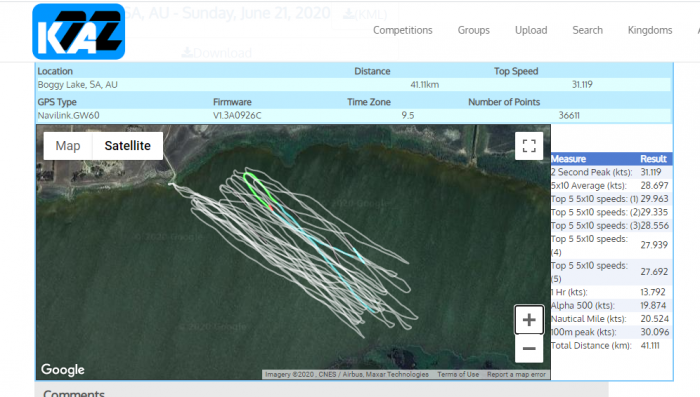Toggle fullscreen map view
Screen dimensions: 700x397
pos(529,146)
